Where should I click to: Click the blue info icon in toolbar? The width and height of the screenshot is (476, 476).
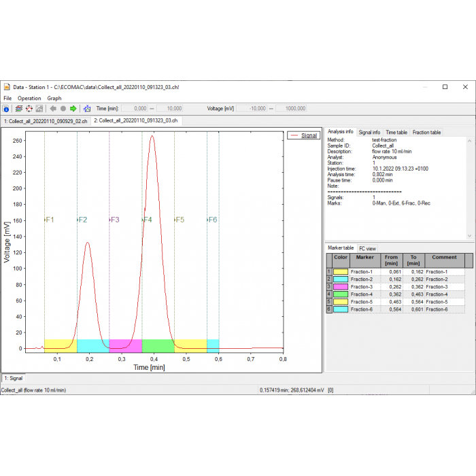pos(6,109)
